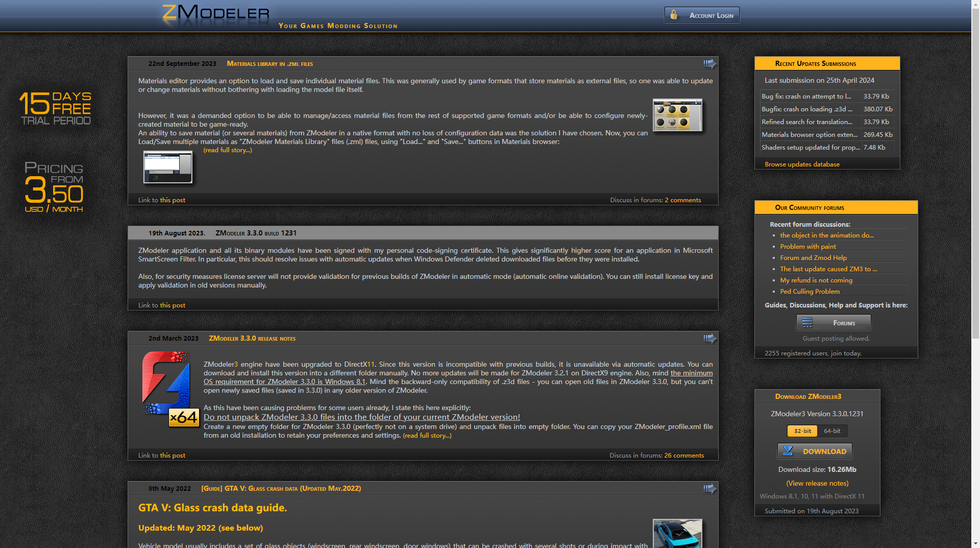Open 'The last update caused ZM3 to ...' thread
Screen dimensions: 980x548
828,269
